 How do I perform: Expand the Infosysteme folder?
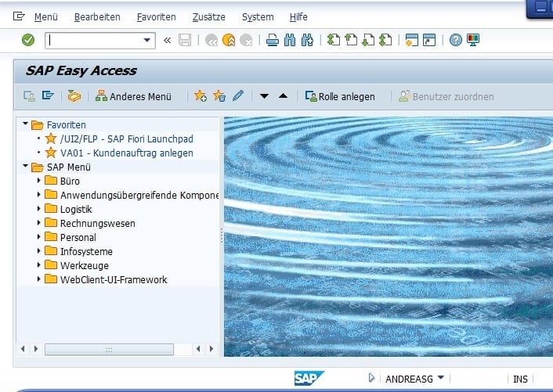point(39,250)
